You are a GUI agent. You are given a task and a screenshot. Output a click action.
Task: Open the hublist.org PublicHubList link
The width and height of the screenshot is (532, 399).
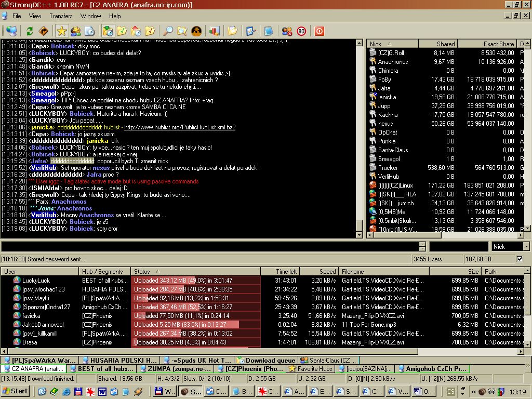click(x=180, y=127)
